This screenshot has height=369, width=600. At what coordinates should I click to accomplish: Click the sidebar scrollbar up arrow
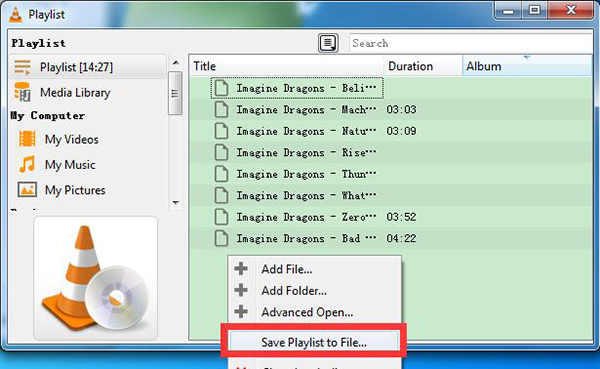[176, 62]
